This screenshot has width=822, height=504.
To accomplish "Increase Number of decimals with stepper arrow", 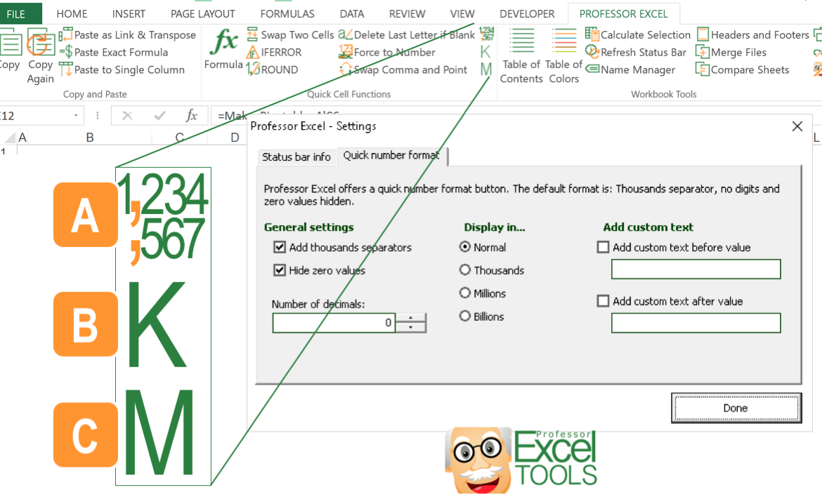I will tap(410, 318).
